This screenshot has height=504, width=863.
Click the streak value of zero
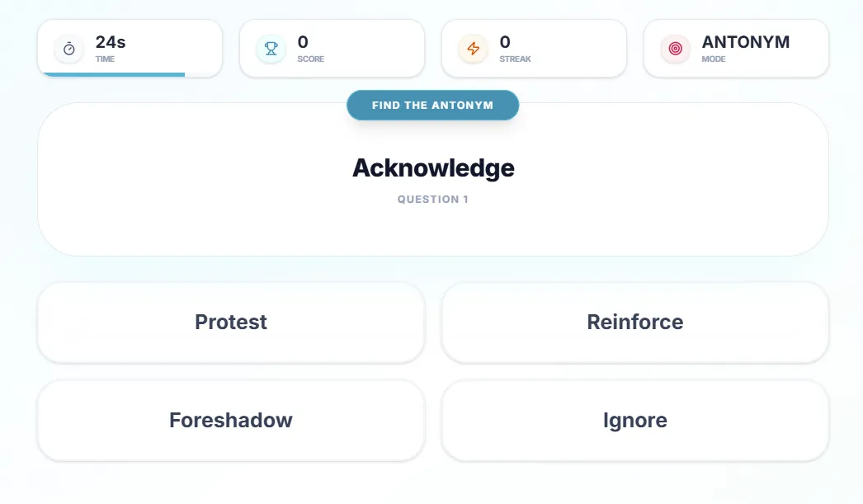[x=505, y=42]
